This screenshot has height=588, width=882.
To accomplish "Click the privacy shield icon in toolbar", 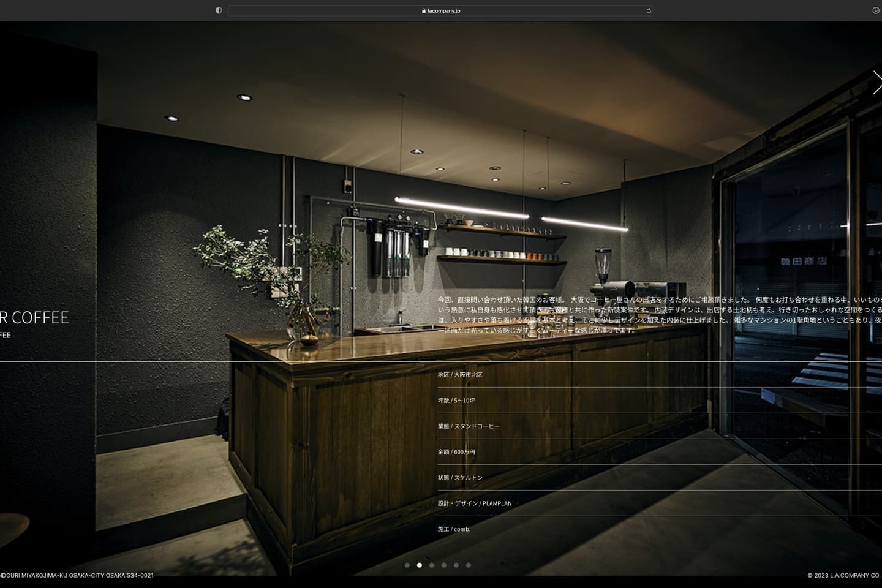I will tap(219, 10).
